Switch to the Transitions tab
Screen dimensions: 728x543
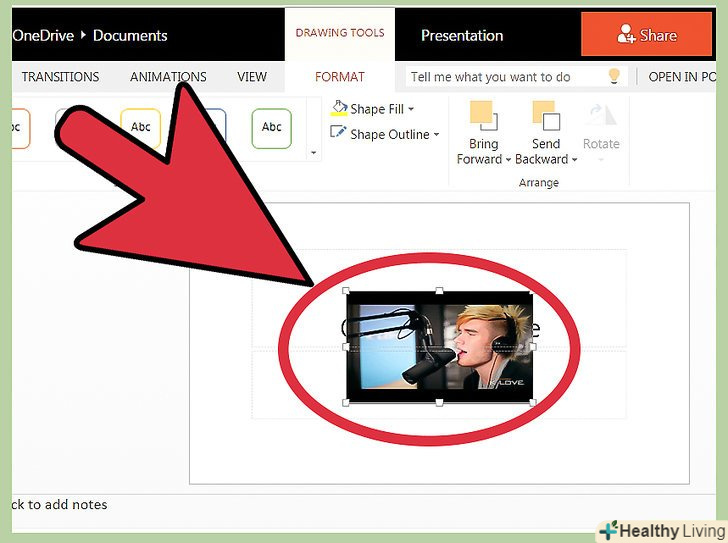60,77
